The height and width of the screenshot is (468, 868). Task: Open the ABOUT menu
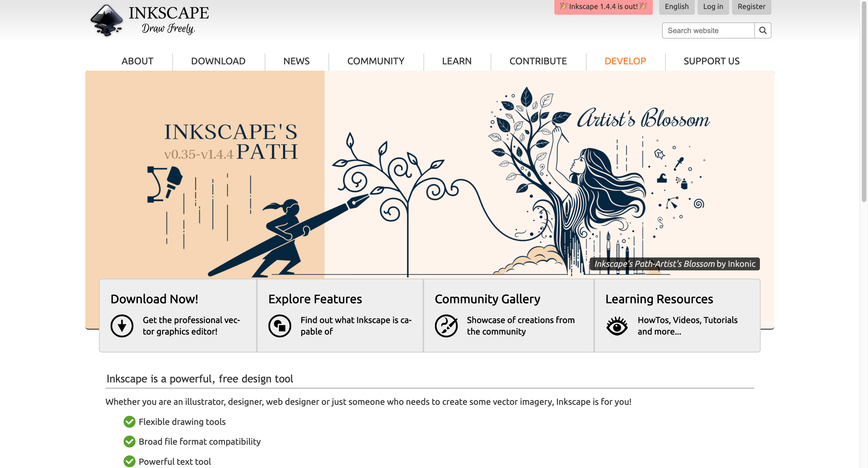tap(137, 61)
